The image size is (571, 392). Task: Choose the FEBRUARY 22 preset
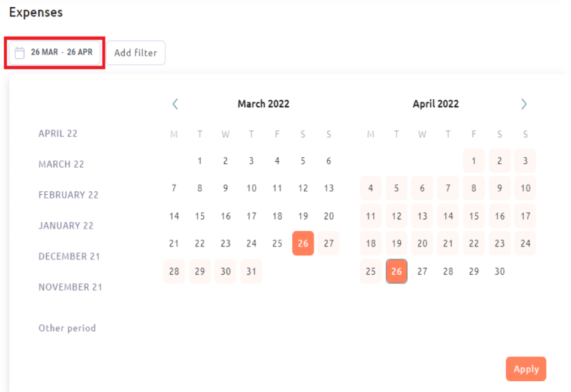point(68,195)
